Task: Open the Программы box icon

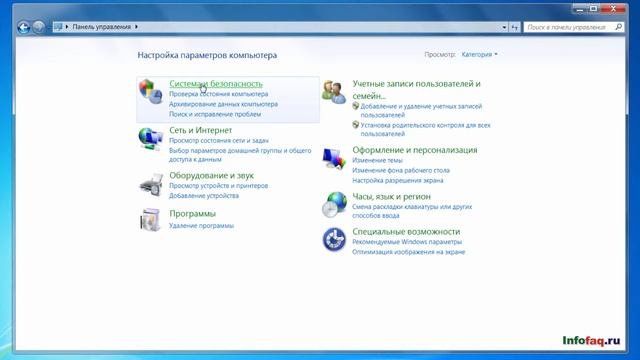Action: coord(150,220)
